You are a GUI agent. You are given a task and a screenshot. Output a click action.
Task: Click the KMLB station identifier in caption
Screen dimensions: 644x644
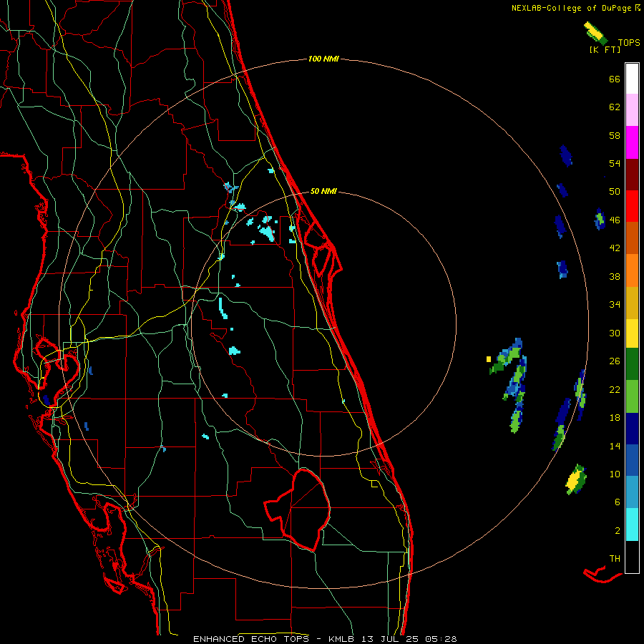343,639
